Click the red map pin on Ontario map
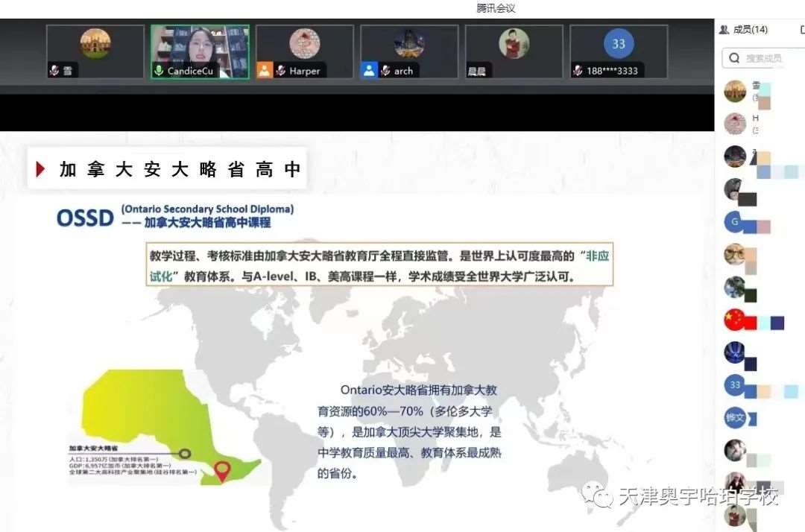This screenshot has height=532, width=805. [x=221, y=471]
